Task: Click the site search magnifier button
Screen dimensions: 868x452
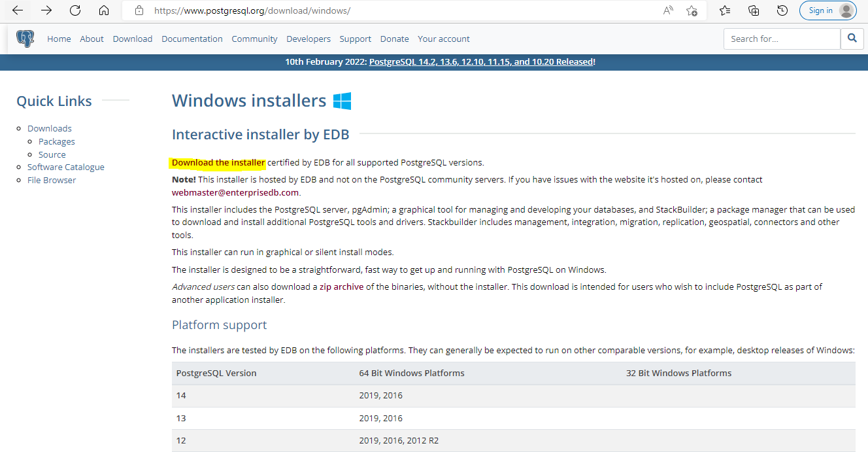Action: (852, 39)
